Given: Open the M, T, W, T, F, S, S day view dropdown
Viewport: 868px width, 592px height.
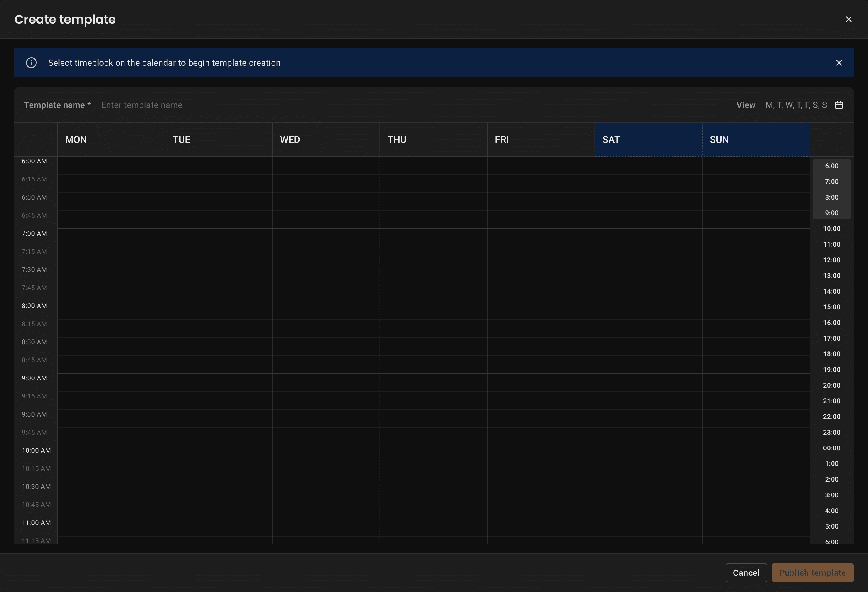Looking at the screenshot, I should click(x=796, y=105).
